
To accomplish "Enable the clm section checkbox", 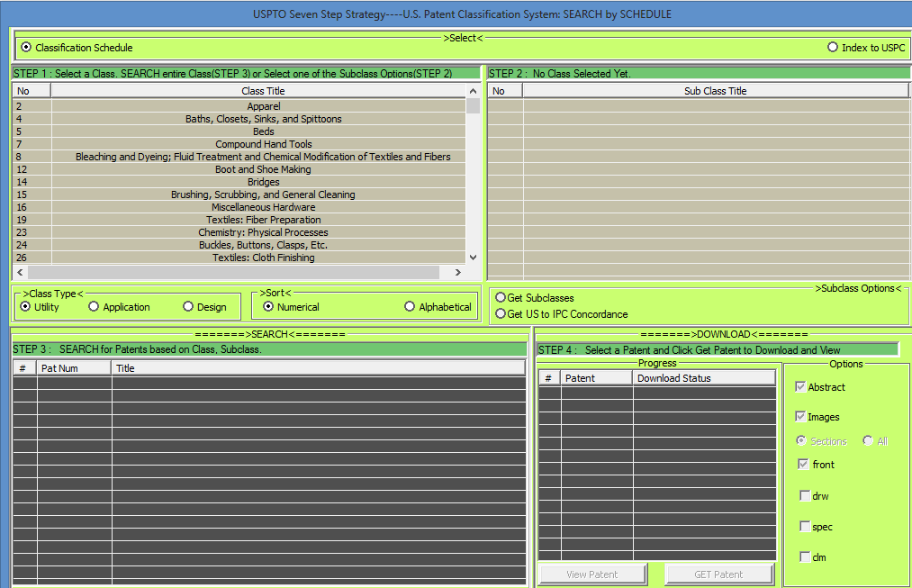I will coord(805,557).
